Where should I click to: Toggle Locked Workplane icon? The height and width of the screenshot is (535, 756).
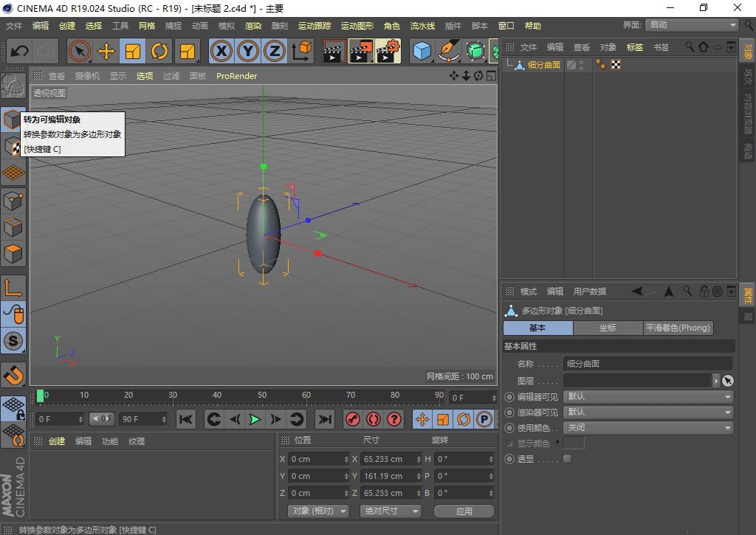[13, 408]
